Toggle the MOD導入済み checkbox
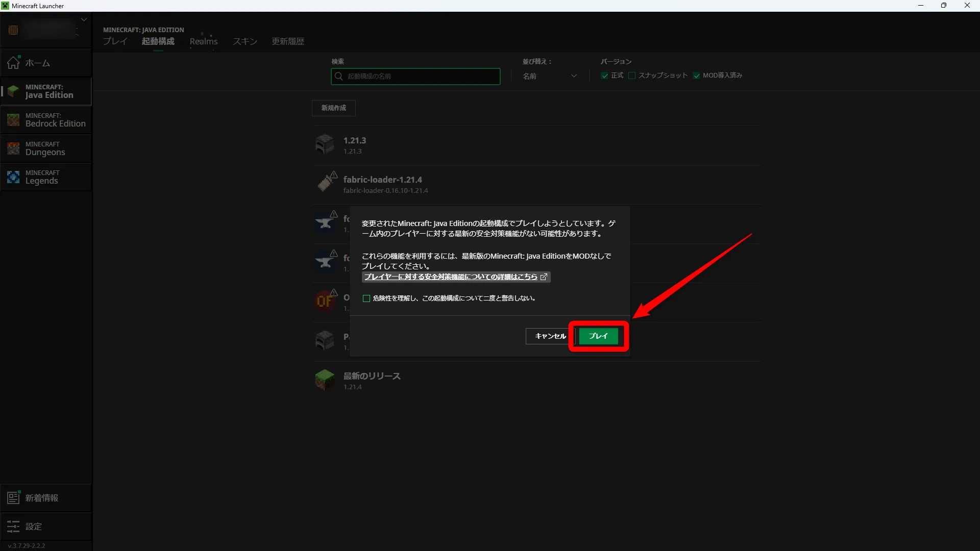Viewport: 980px width, 551px height. pos(696,76)
